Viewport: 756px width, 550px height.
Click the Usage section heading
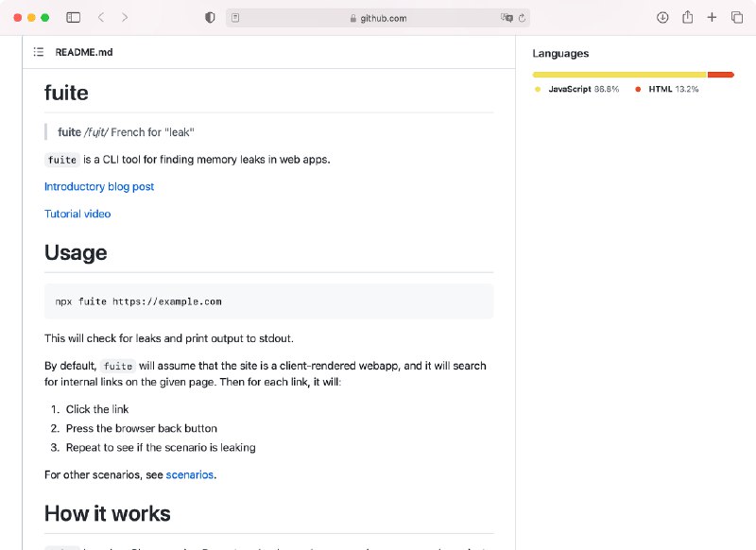pos(76,252)
